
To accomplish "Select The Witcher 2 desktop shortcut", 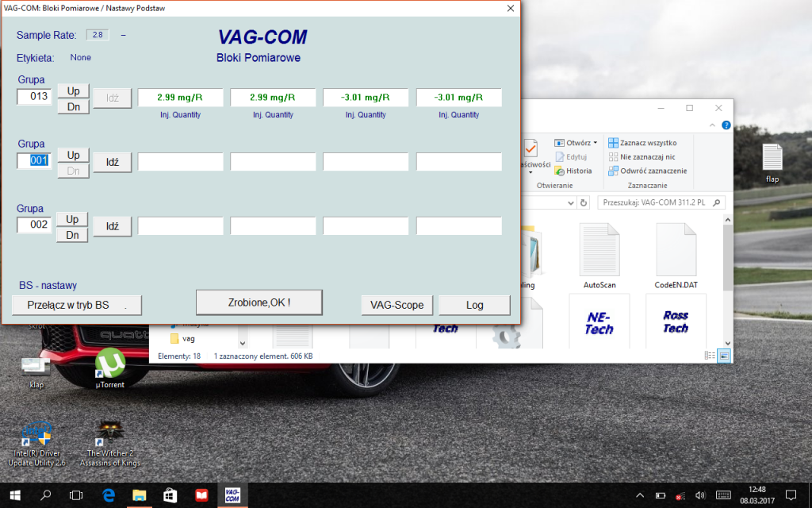I will point(109,444).
